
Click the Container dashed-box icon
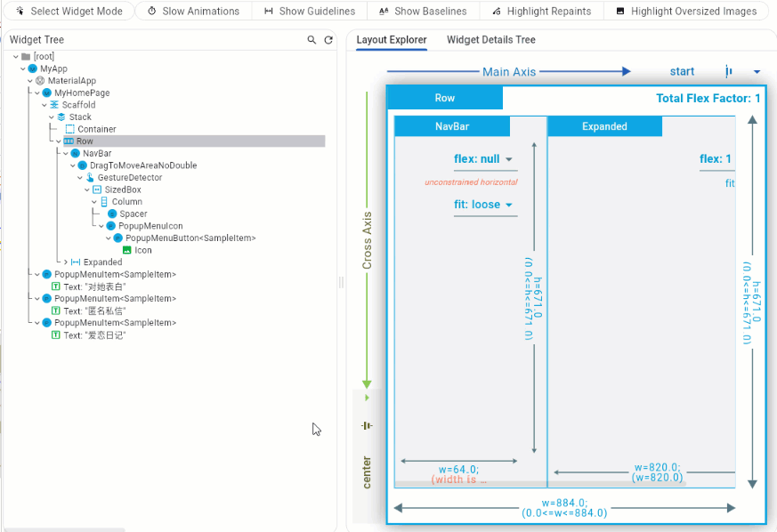point(70,129)
